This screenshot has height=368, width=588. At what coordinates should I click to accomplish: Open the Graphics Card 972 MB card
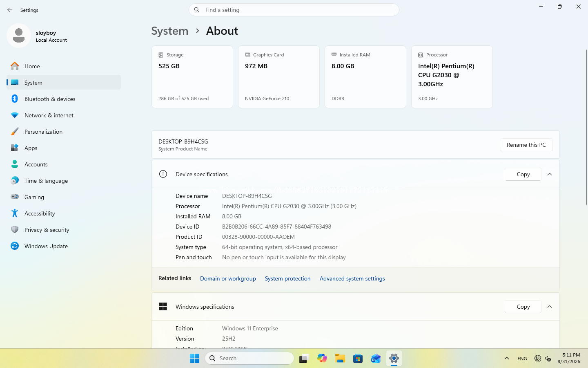[x=279, y=77]
